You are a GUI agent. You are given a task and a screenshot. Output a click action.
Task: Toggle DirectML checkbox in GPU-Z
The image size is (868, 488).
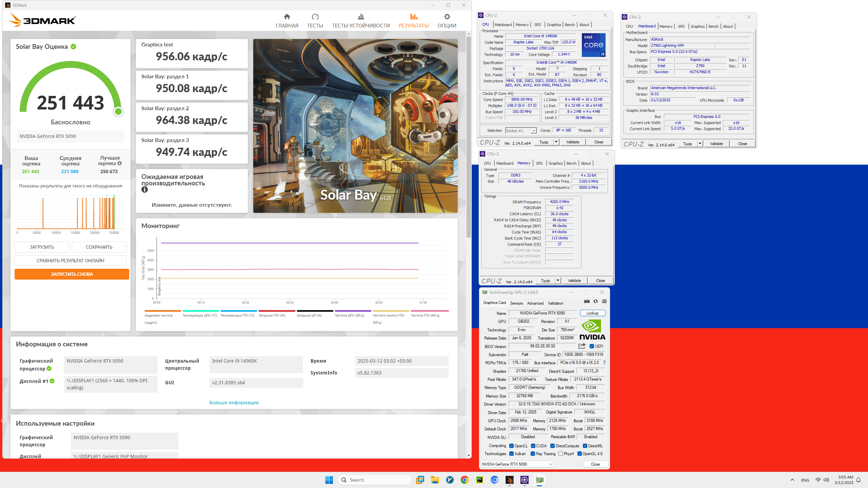[x=585, y=446]
